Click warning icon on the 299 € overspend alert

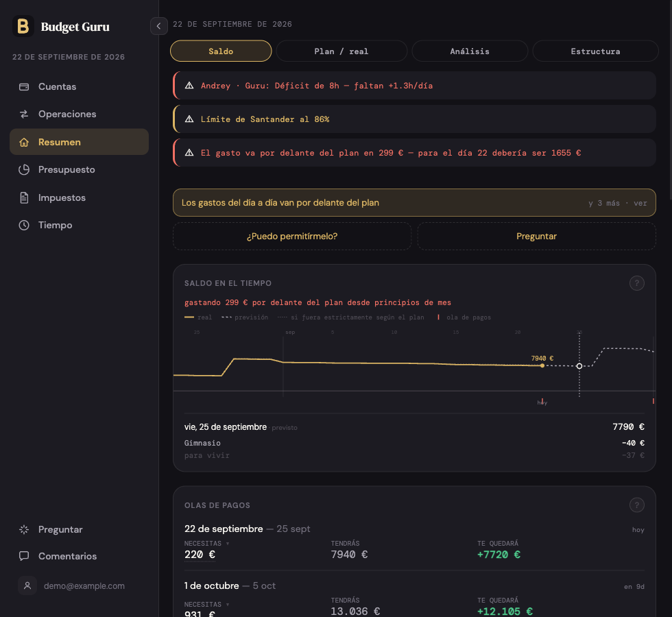pos(189,152)
